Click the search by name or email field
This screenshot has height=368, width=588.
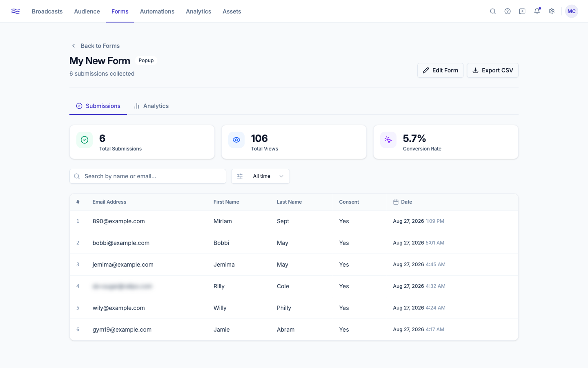[148, 176]
